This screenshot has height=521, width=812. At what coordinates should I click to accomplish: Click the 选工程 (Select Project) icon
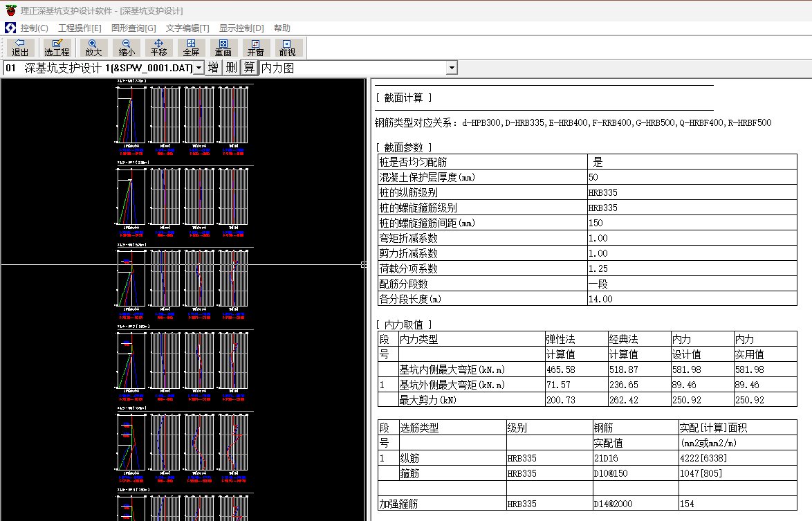pyautogui.click(x=57, y=48)
